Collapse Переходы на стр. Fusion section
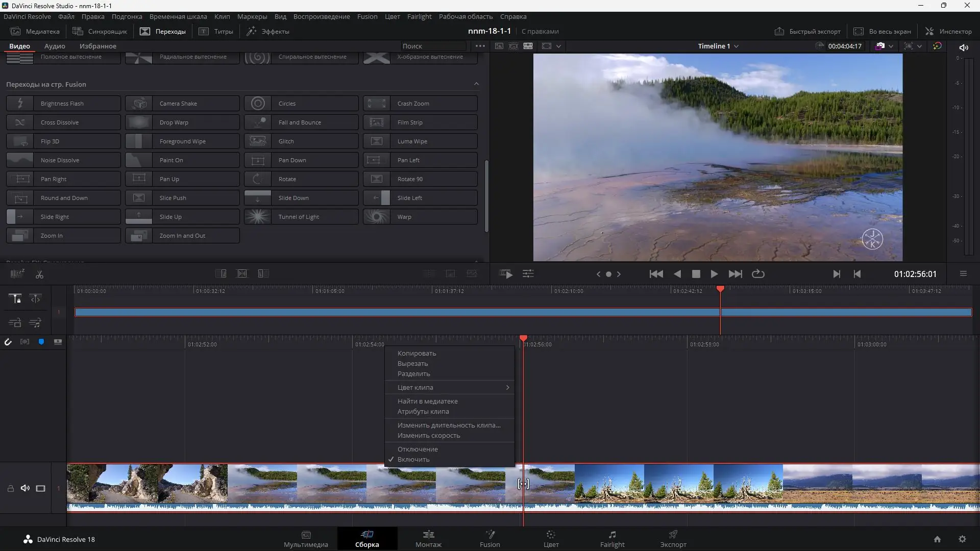This screenshot has width=980, height=551. pyautogui.click(x=476, y=84)
